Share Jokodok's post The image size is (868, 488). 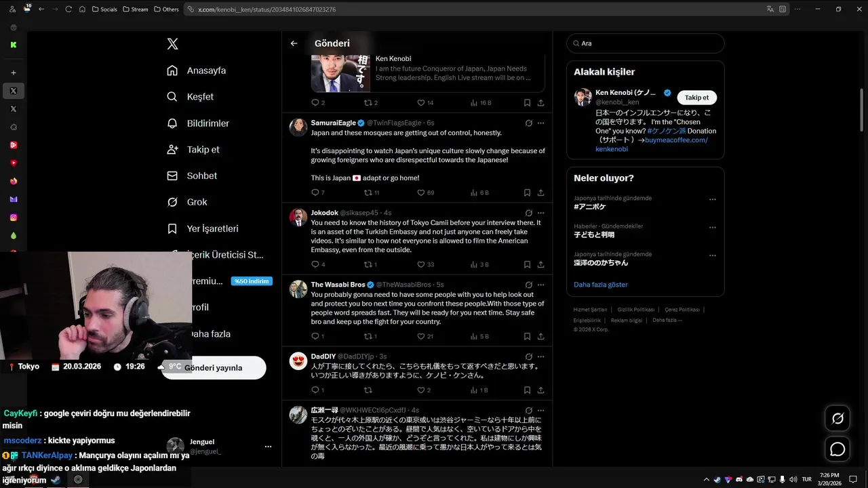pos(540,264)
